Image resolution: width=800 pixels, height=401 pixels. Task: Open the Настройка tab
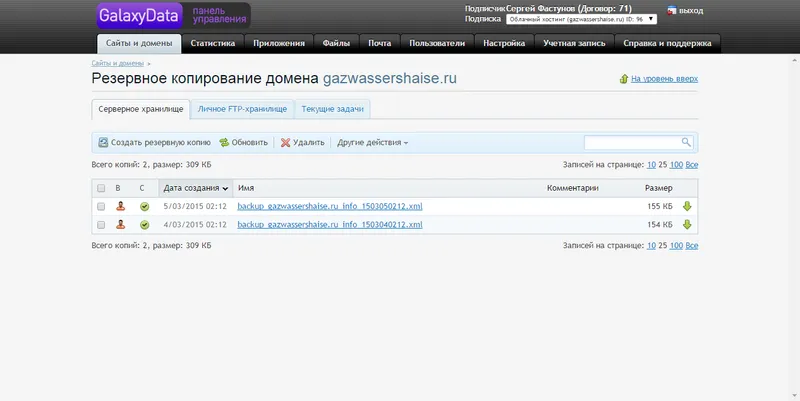click(504, 43)
